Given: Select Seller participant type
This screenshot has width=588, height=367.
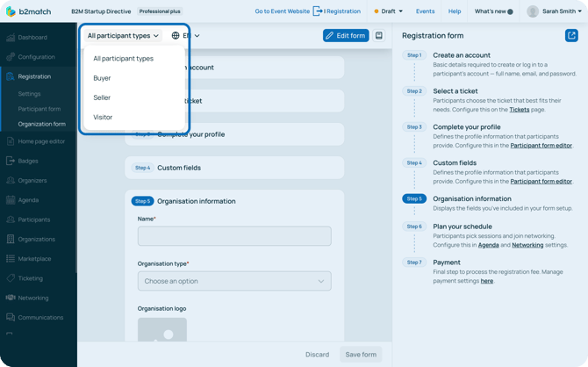Looking at the screenshot, I should coord(102,97).
